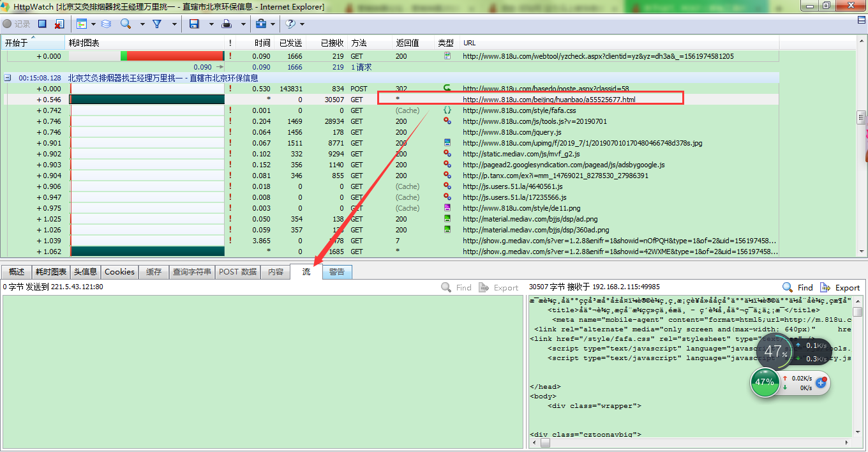Select the huanbao/a55525677.html request row

click(549, 100)
